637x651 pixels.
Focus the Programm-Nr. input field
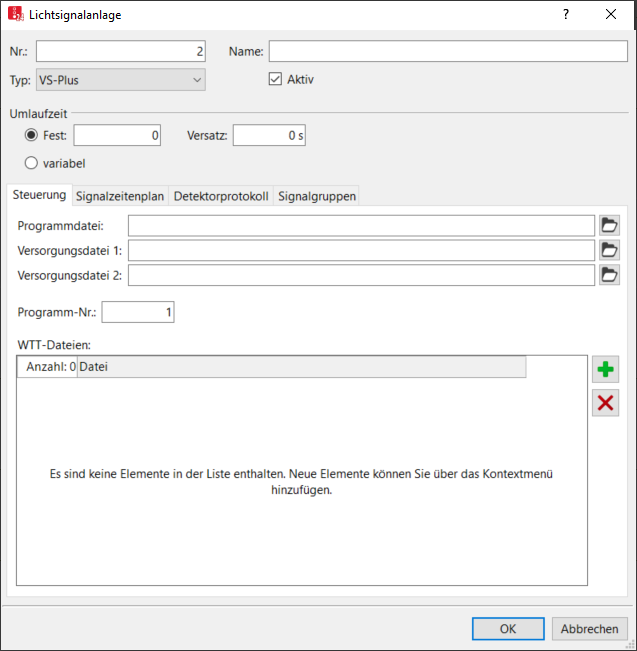[138, 313]
